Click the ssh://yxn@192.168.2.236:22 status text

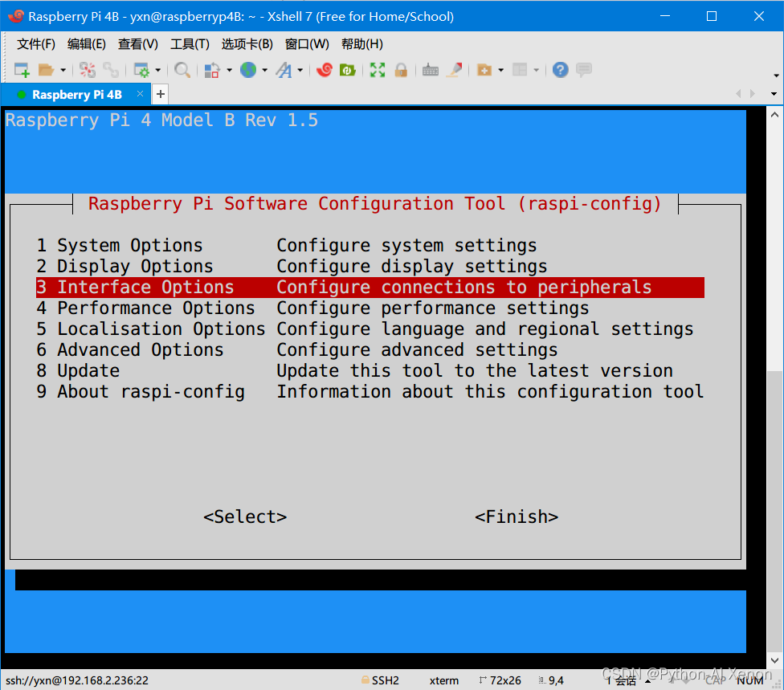pos(77,680)
